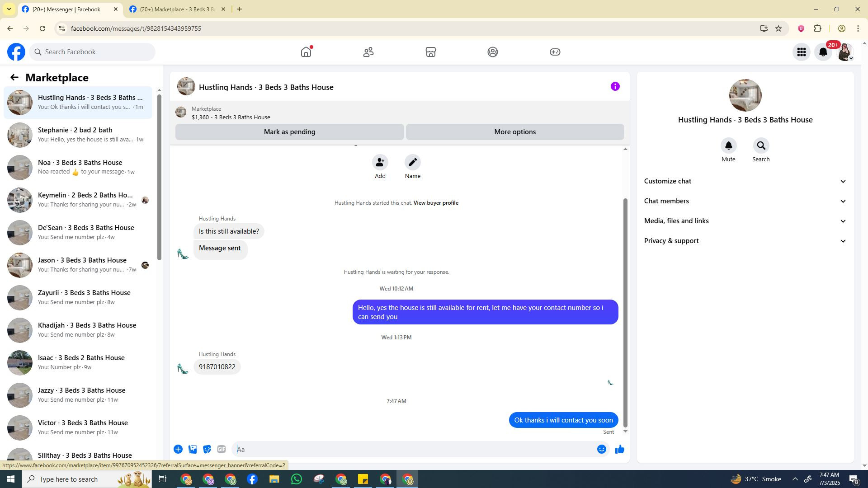Image resolution: width=868 pixels, height=488 pixels.
Task: Edit the chat name pencil icon
Action: click(412, 162)
